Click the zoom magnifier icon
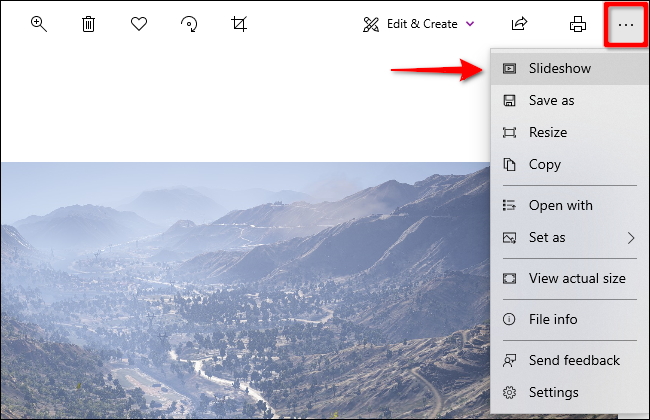 point(39,24)
